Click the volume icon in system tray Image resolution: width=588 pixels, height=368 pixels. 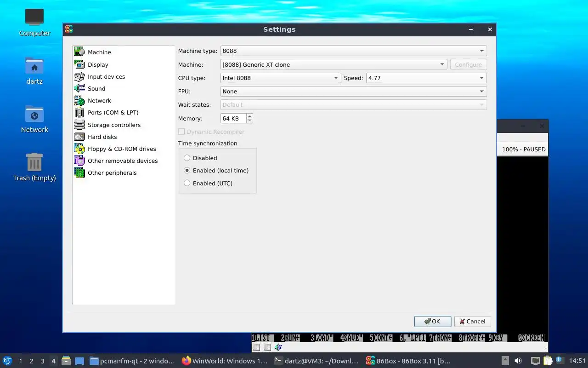tap(518, 361)
